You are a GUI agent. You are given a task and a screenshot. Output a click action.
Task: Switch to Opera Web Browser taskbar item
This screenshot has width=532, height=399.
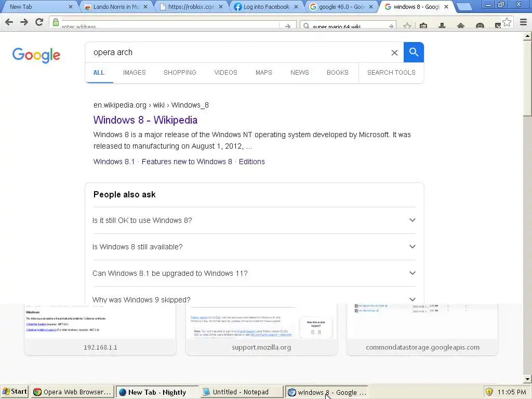(73, 392)
